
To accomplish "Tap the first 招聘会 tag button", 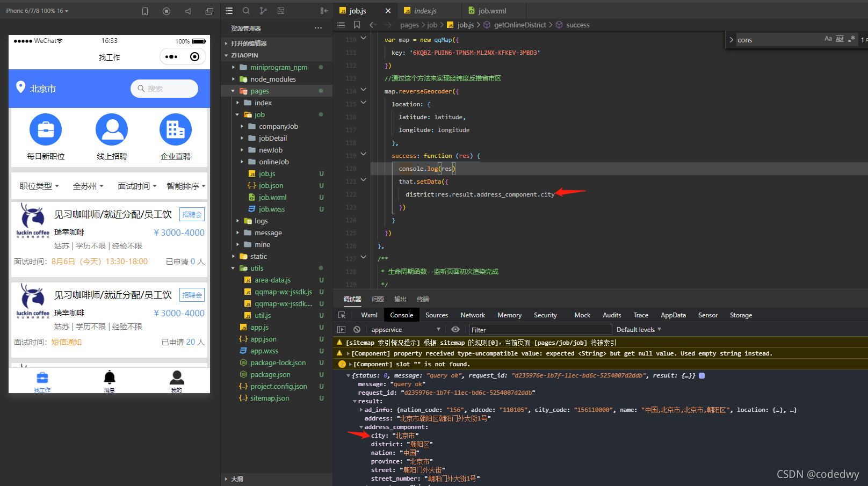I will (192, 214).
